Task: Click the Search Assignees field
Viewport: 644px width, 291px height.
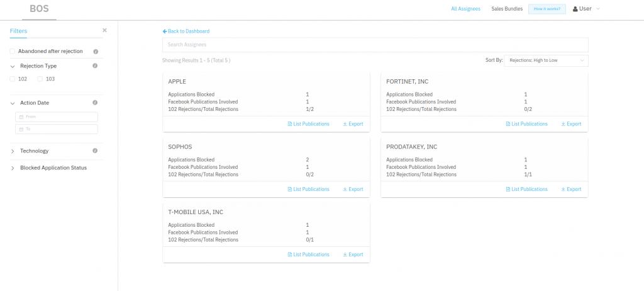Action: 375,45
